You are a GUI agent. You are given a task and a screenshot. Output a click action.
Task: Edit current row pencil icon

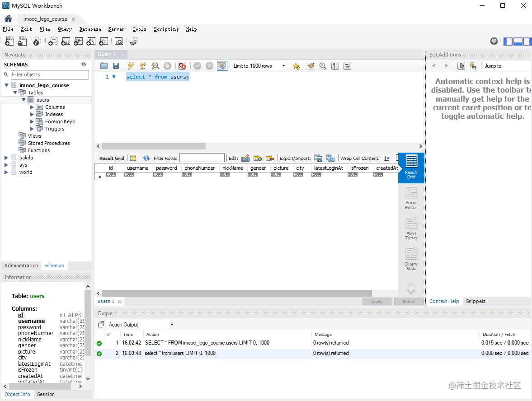pos(245,158)
